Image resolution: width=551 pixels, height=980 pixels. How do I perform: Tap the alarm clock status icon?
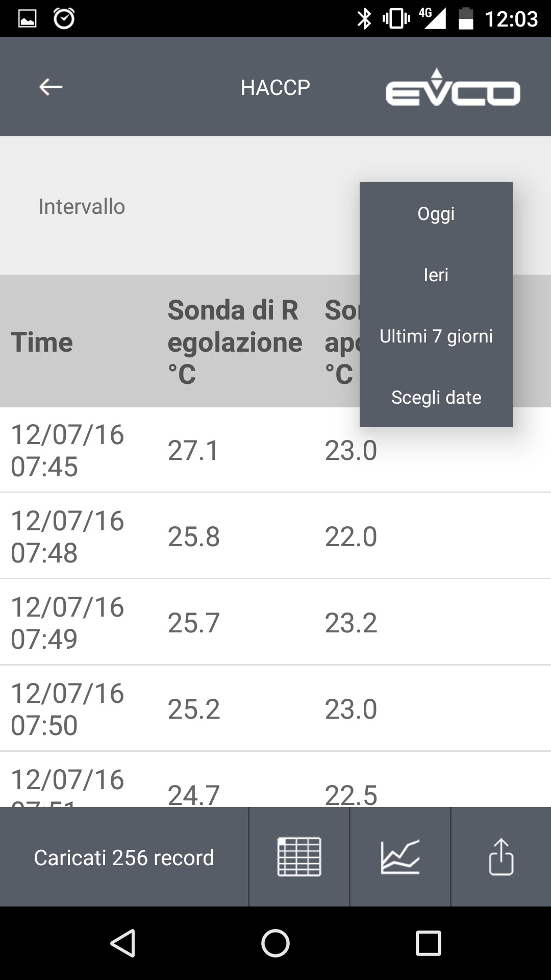pos(64,19)
